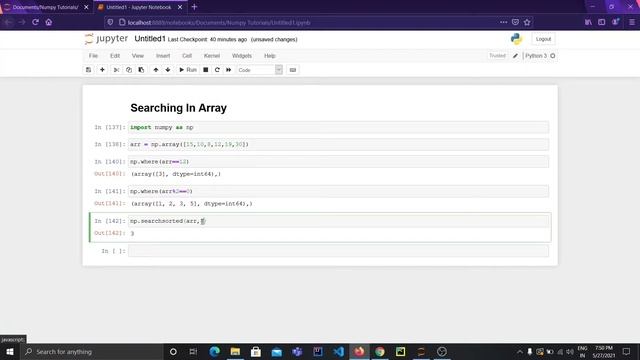The height and width of the screenshot is (360, 640).
Task: Move selected cell up arrow
Action: 156,70
